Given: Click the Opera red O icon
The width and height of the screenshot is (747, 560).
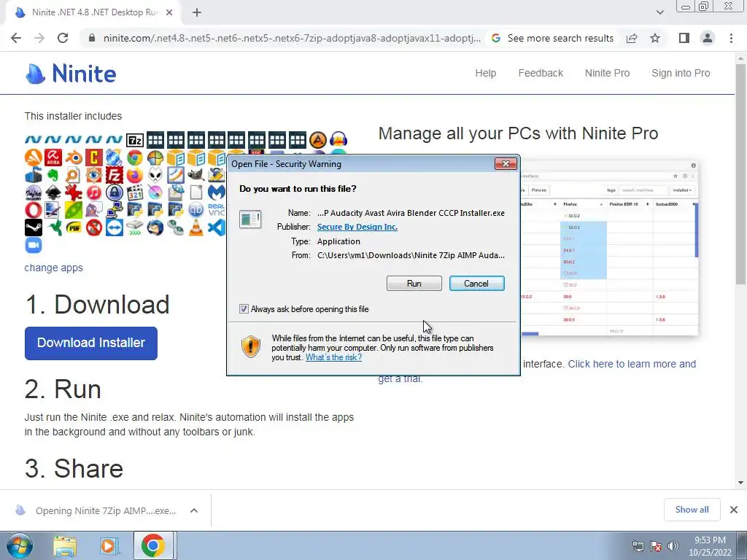Looking at the screenshot, I should pyautogui.click(x=34, y=210).
